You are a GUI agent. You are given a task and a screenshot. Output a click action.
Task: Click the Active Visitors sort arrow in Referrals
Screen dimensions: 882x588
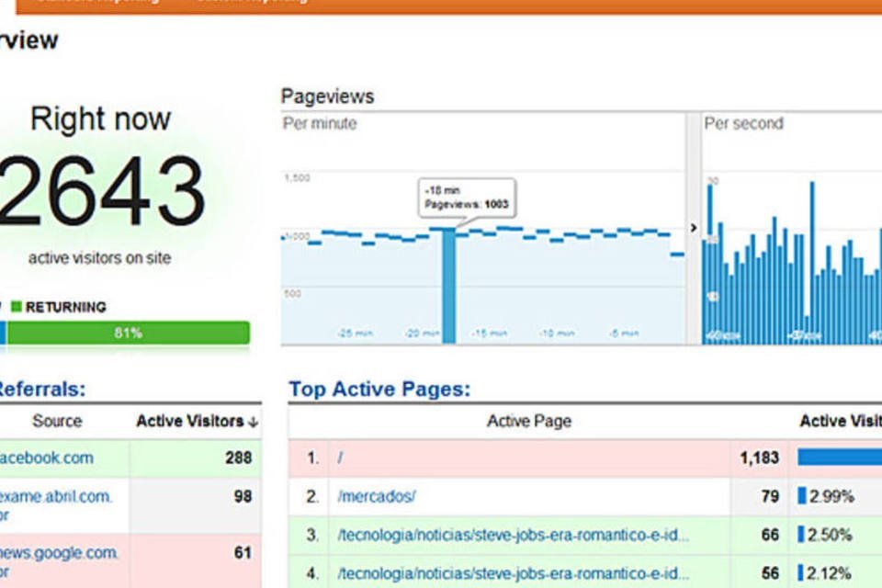pos(254,423)
